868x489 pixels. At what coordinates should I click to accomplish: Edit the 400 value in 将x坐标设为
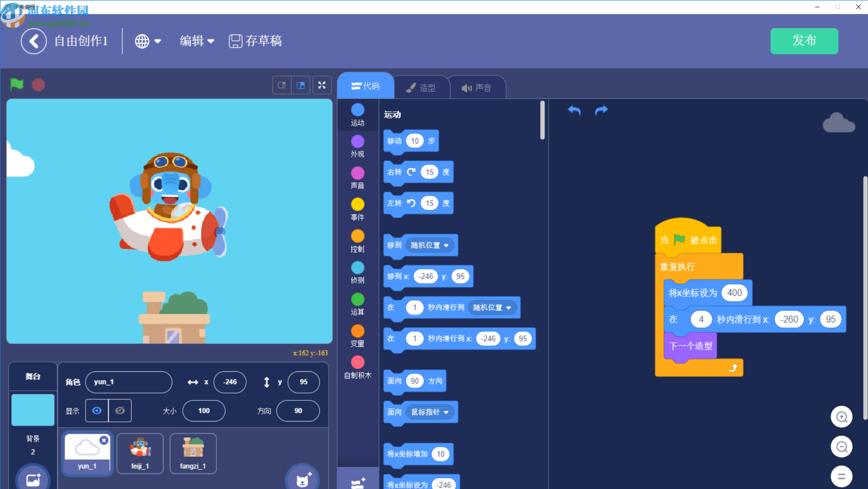pos(734,293)
